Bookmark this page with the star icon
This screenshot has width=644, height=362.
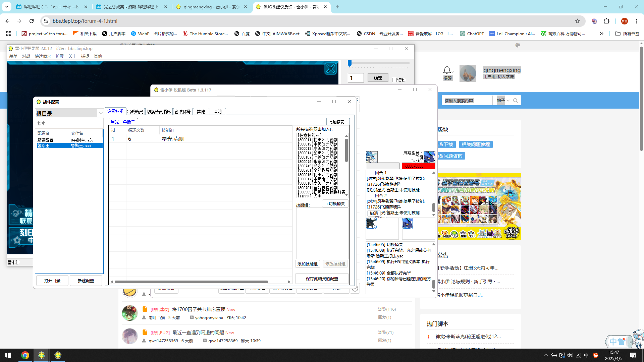pyautogui.click(x=578, y=21)
